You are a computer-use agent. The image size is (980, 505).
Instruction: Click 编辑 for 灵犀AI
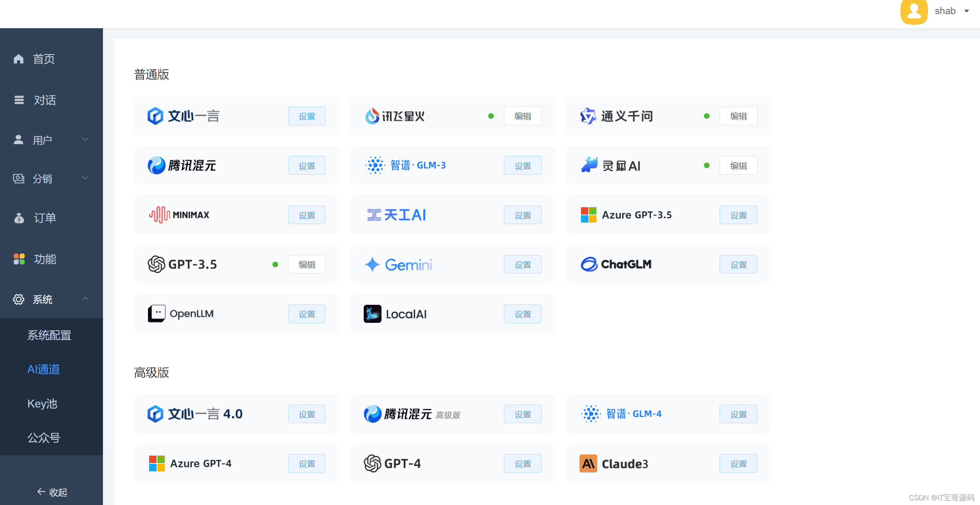click(738, 166)
